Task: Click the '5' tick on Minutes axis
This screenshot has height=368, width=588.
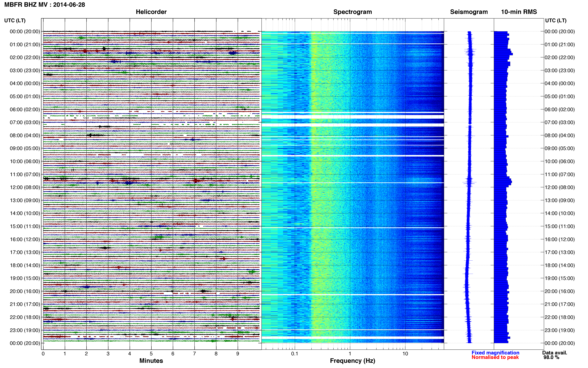Action: (151, 354)
